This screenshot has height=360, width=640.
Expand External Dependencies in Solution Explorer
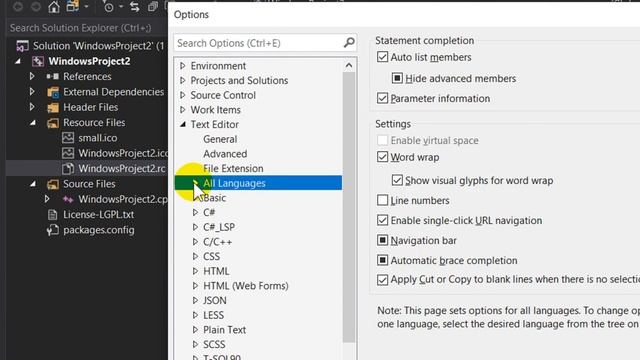tap(32, 92)
